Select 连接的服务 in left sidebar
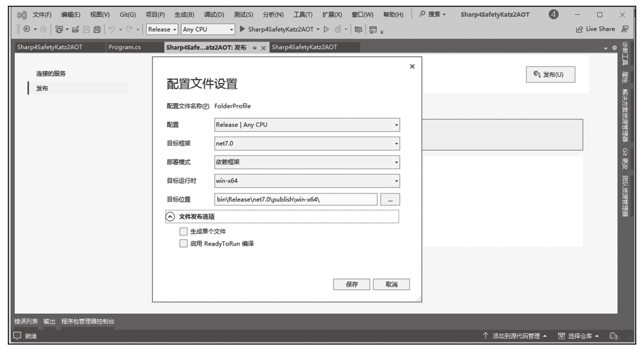The height and width of the screenshot is (350, 644). pyautogui.click(x=51, y=74)
